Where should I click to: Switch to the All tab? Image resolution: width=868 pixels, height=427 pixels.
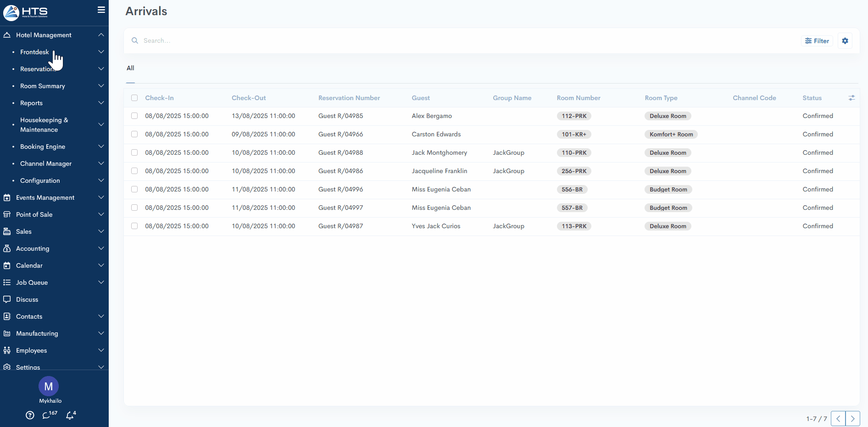tap(130, 68)
